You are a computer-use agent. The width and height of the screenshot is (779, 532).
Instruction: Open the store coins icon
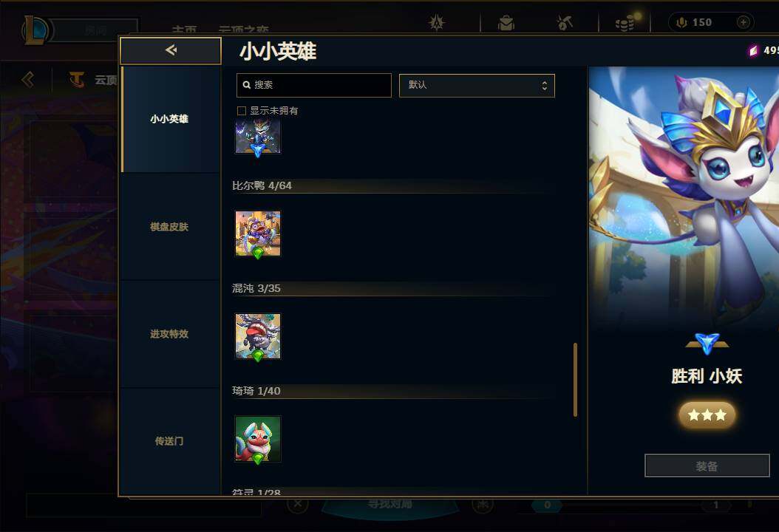pyautogui.click(x=625, y=23)
